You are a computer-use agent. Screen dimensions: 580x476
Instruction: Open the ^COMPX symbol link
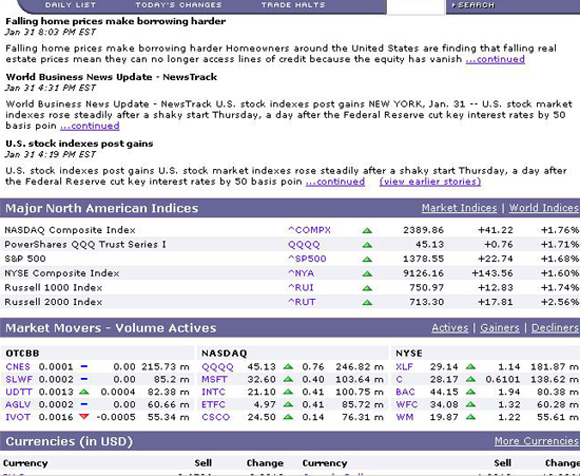[309, 230]
